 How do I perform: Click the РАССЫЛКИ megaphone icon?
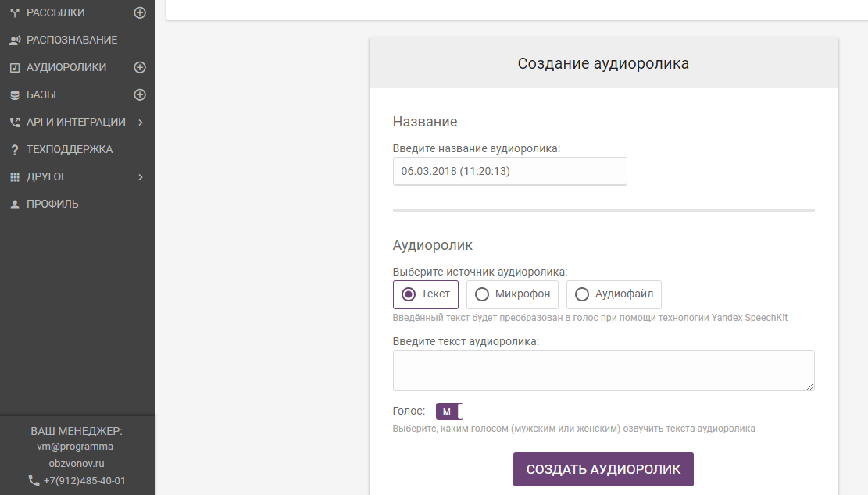[14, 12]
